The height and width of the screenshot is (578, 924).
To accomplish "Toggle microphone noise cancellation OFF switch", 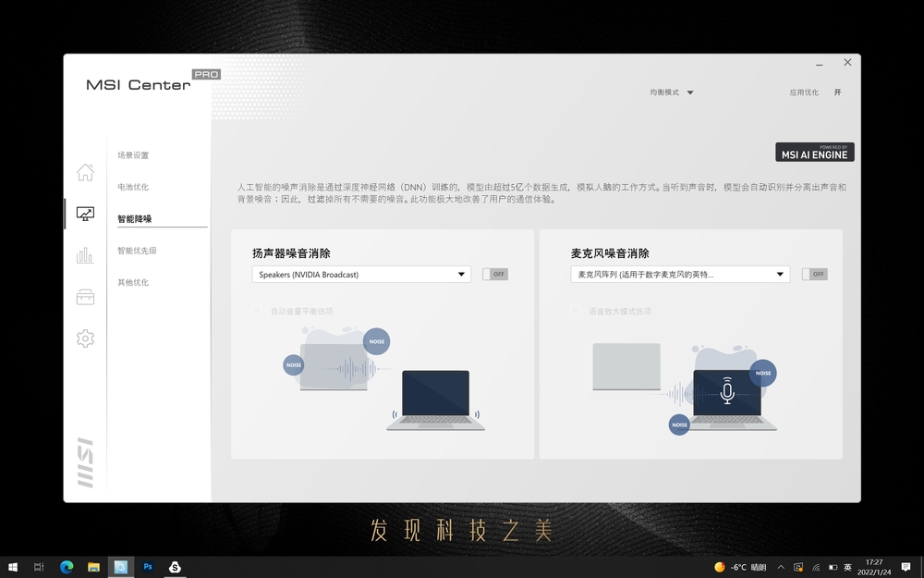I will (814, 275).
